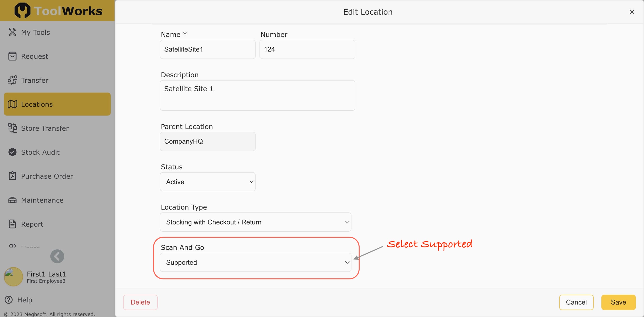This screenshot has height=317, width=644.
Task: Close the Edit Location dialog
Action: click(x=632, y=12)
